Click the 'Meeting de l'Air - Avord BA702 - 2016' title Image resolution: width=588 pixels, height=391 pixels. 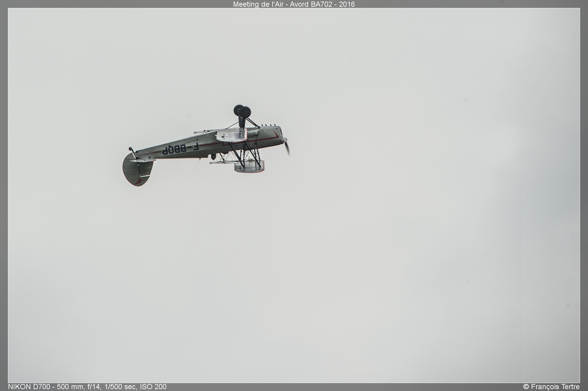point(294,4)
